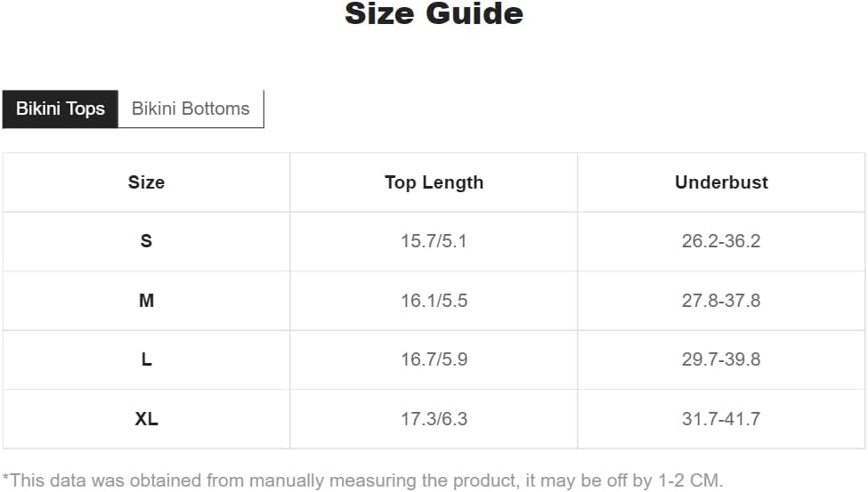Switch to the Bikini Bottoms tab

pyautogui.click(x=191, y=109)
